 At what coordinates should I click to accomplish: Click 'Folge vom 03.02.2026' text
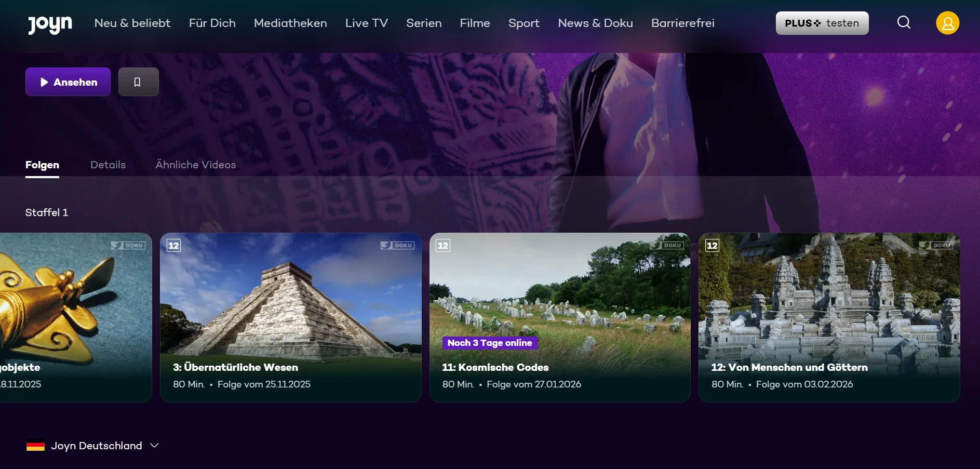[804, 384]
